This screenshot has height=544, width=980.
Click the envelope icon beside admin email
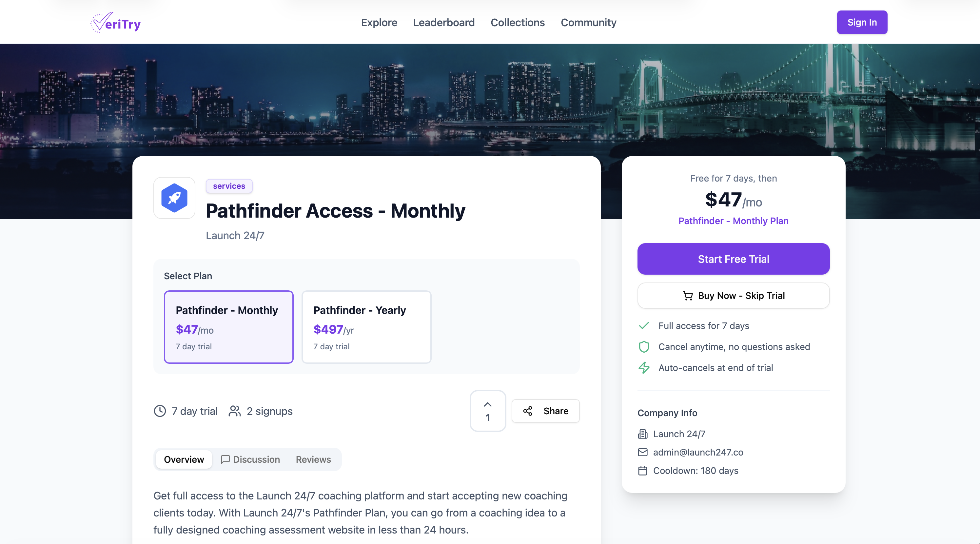[x=642, y=452]
